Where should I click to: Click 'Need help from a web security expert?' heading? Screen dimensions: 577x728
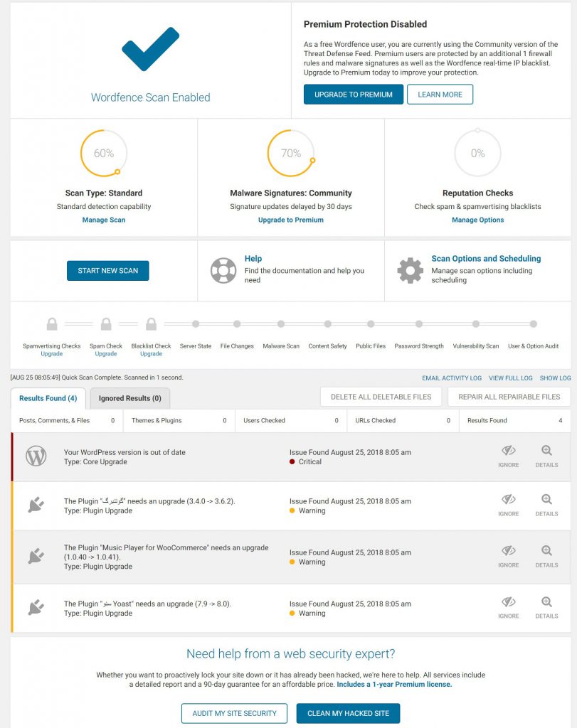(291, 654)
